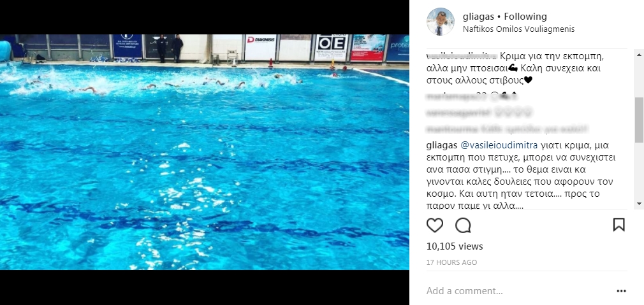This screenshot has height=305, width=644.
Task: Open the comment bubble icon
Action: coord(463,225)
